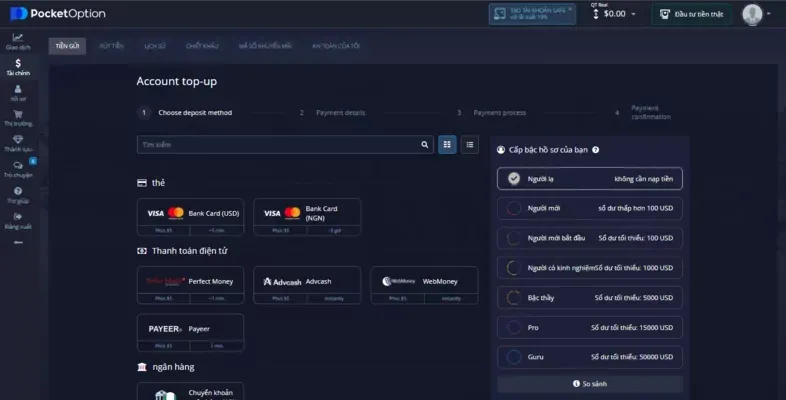Viewport: 786px width, 400px height.
Task: Open the Trò chuyện chat sidebar icon
Action: [18, 169]
